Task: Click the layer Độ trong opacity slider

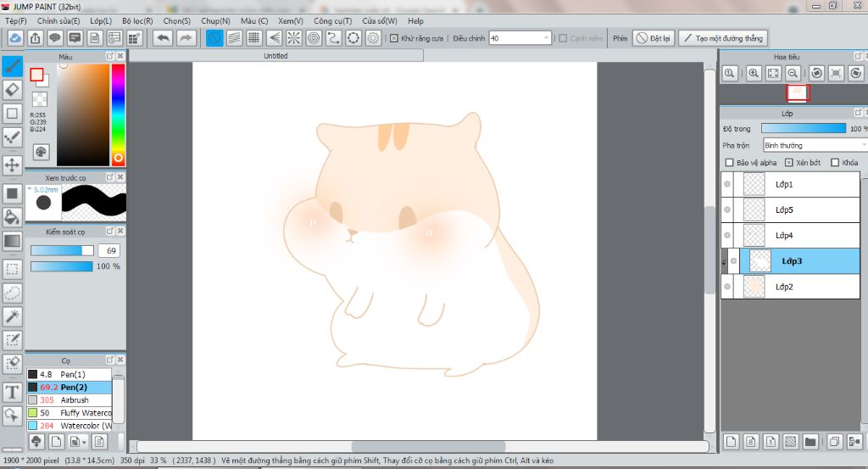Action: click(x=804, y=128)
